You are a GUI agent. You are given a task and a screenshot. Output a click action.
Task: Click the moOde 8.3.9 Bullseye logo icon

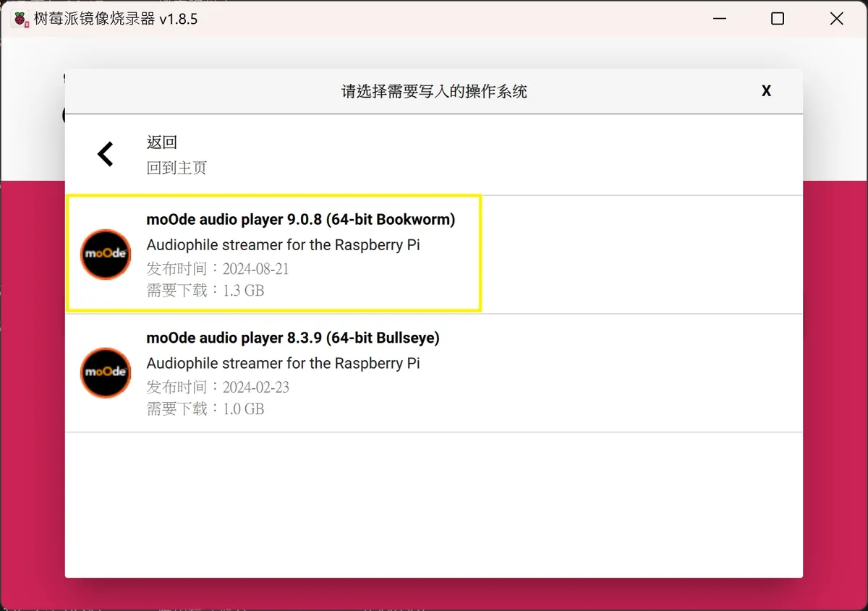pos(106,373)
